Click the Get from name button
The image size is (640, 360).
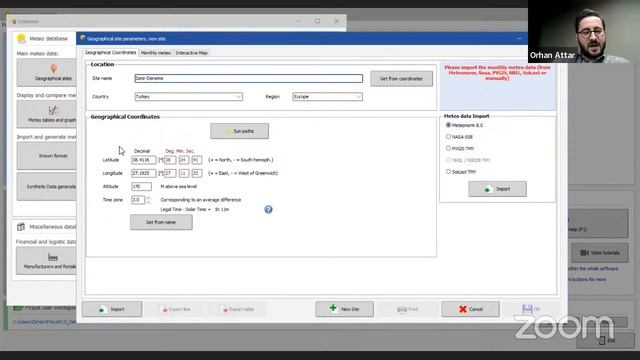pos(161,222)
